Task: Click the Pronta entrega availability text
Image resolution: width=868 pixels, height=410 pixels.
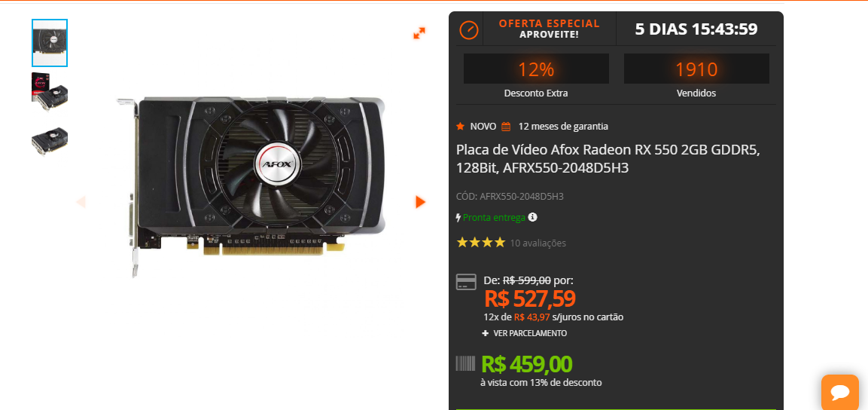Action: (x=494, y=218)
